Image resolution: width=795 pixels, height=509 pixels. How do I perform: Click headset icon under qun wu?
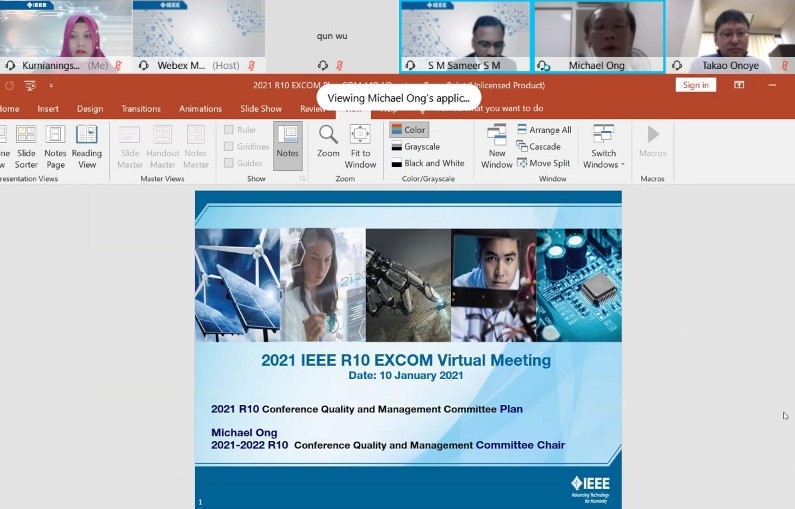(x=322, y=65)
